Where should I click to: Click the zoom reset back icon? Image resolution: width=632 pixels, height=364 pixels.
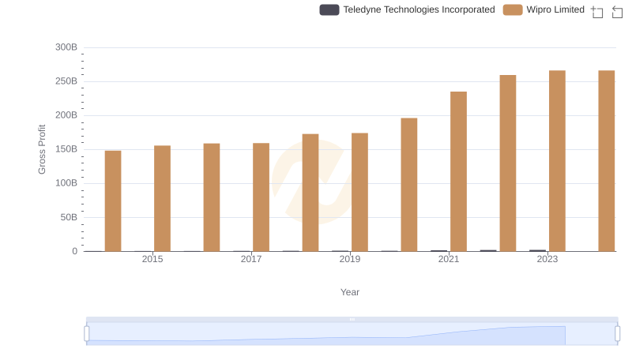coord(617,12)
